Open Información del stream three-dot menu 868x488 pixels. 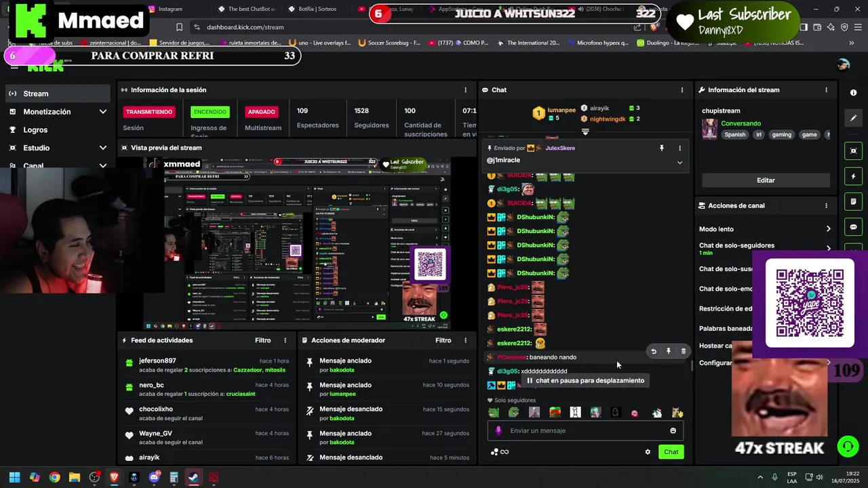tap(826, 89)
